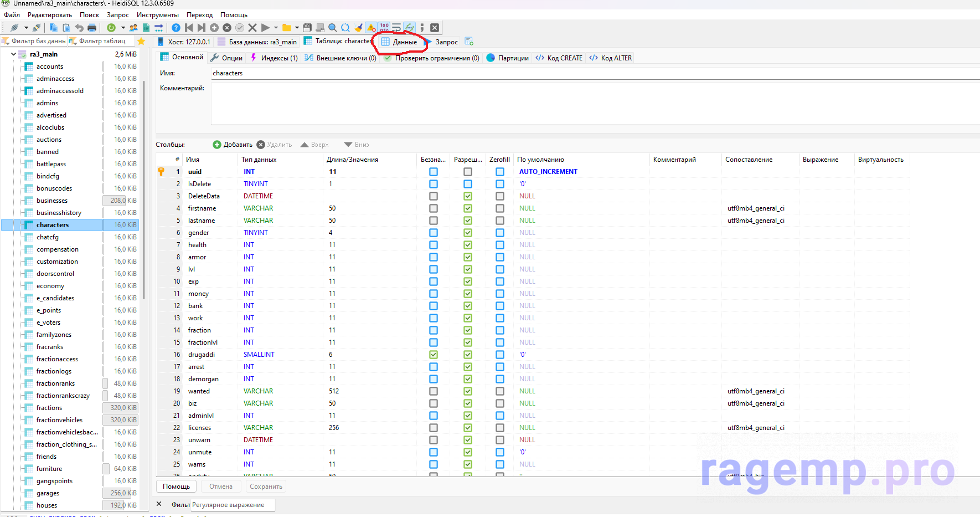Click the post changes checkmark icon

pos(240,28)
